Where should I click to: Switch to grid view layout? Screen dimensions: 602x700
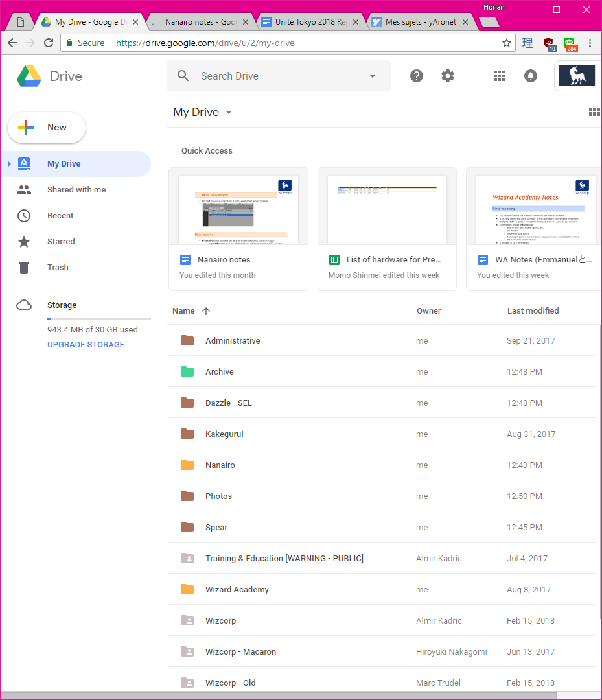point(594,112)
